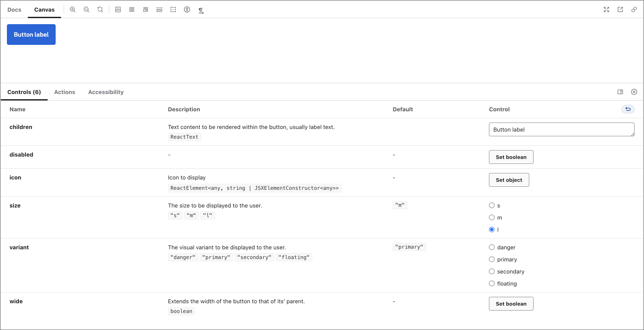Screen dimensions: 644x330
Task: Zoom in on the canvas
Action: [72, 9]
